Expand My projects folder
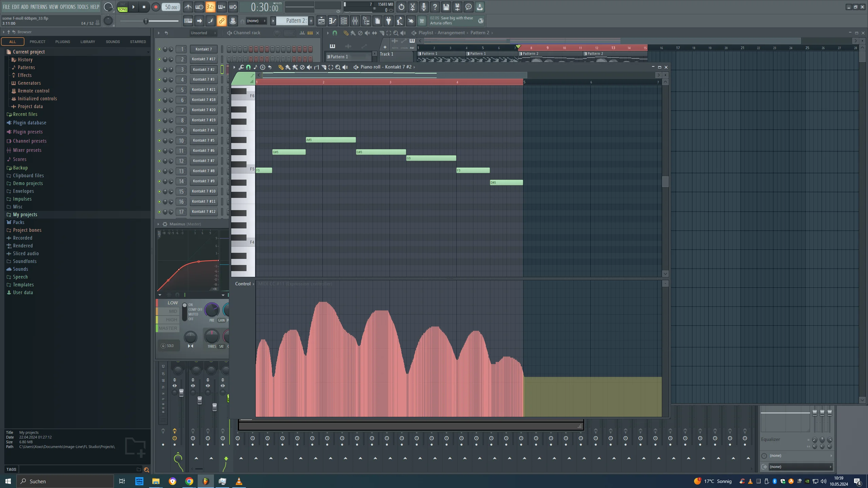Image resolution: width=868 pixels, height=488 pixels. tap(25, 215)
